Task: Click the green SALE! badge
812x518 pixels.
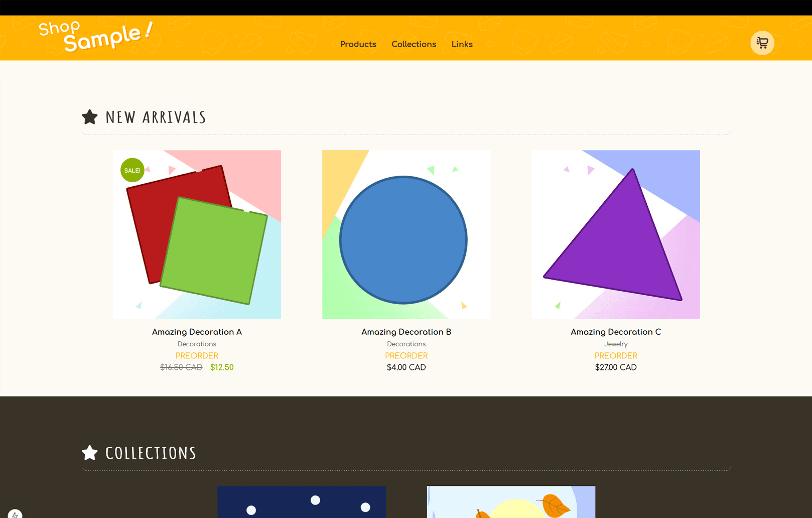Action: point(132,170)
